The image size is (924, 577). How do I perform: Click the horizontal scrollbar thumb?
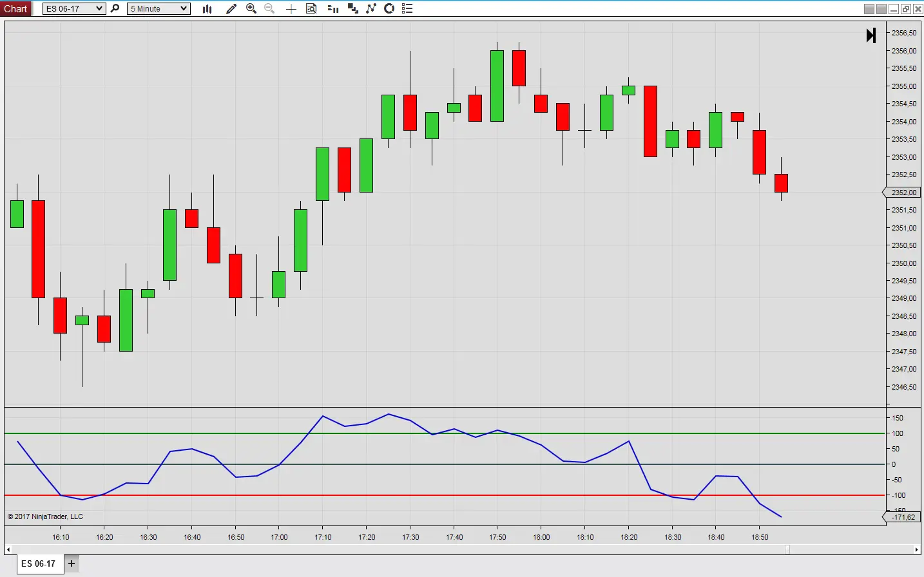point(787,549)
